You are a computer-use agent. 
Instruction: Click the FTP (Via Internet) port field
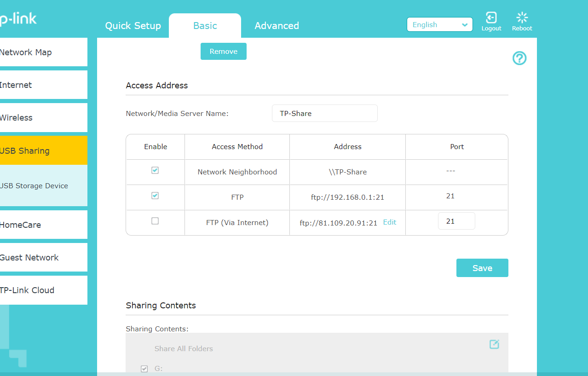coord(456,221)
